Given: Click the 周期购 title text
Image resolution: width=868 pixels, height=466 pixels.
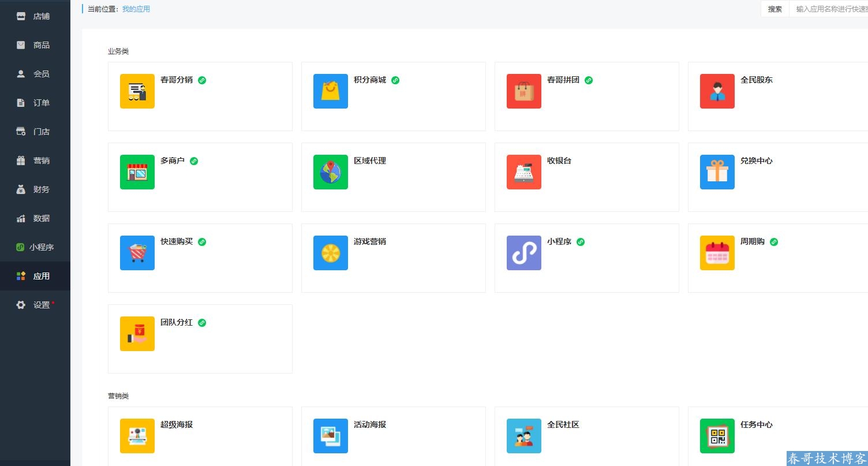Looking at the screenshot, I should pyautogui.click(x=753, y=241).
